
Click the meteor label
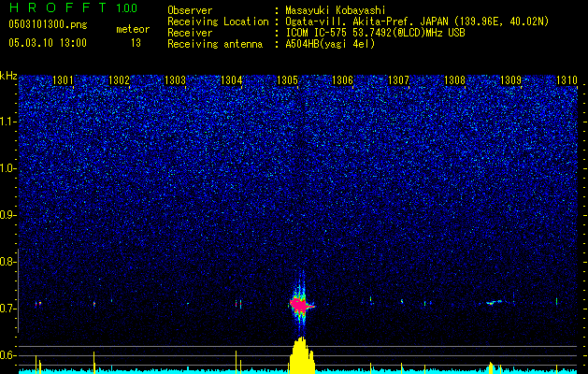pos(133,29)
